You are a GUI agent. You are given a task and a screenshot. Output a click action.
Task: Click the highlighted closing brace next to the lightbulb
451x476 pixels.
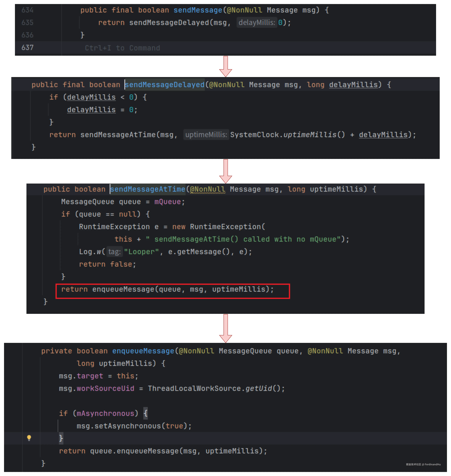point(61,438)
